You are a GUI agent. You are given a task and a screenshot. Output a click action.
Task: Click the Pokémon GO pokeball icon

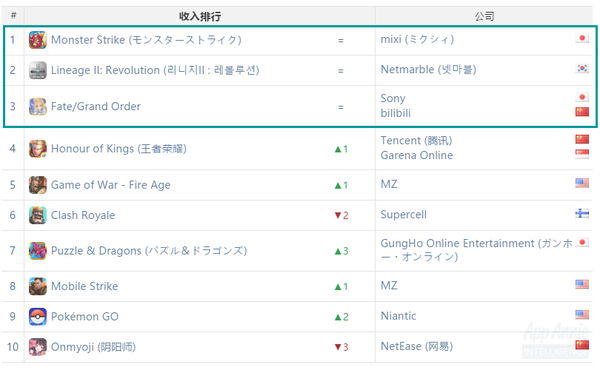click(38, 316)
